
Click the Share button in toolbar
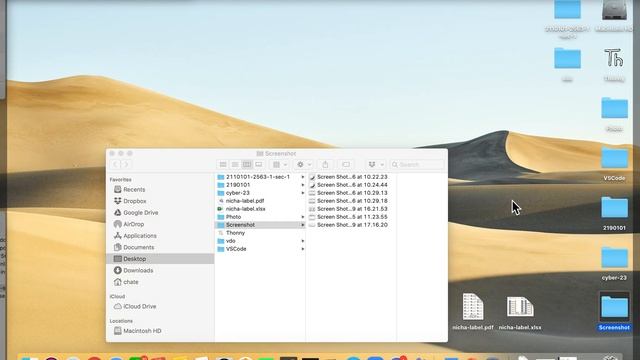(325, 164)
